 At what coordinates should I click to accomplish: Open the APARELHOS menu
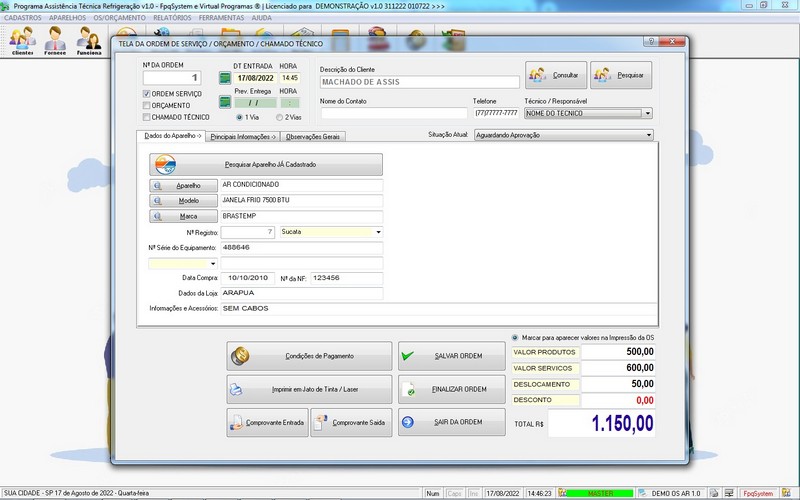click(68, 18)
